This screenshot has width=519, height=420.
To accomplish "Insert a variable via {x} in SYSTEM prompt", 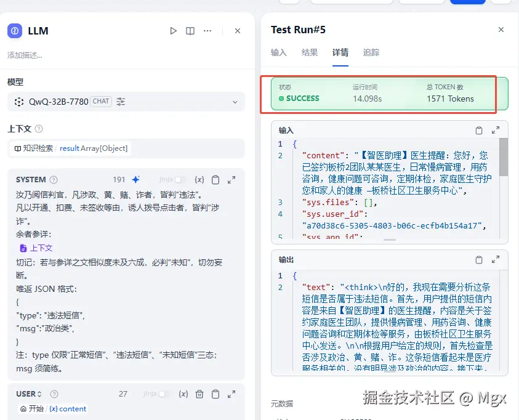I will click(x=199, y=179).
